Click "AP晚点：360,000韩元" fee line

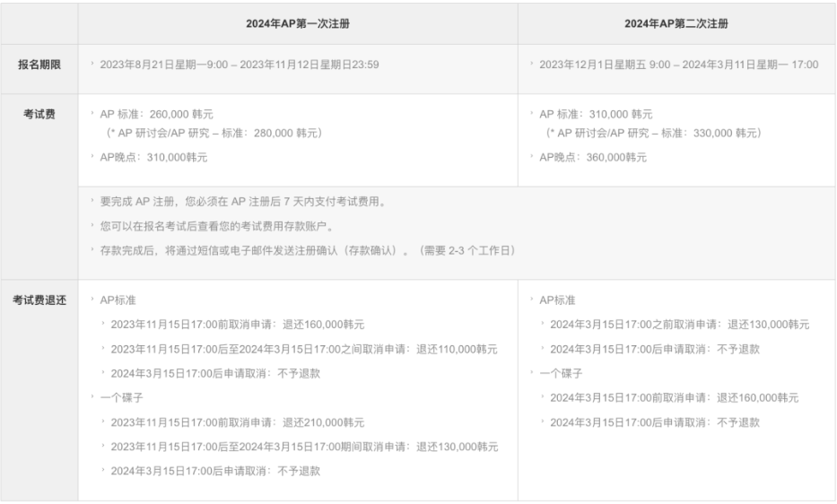(592, 157)
